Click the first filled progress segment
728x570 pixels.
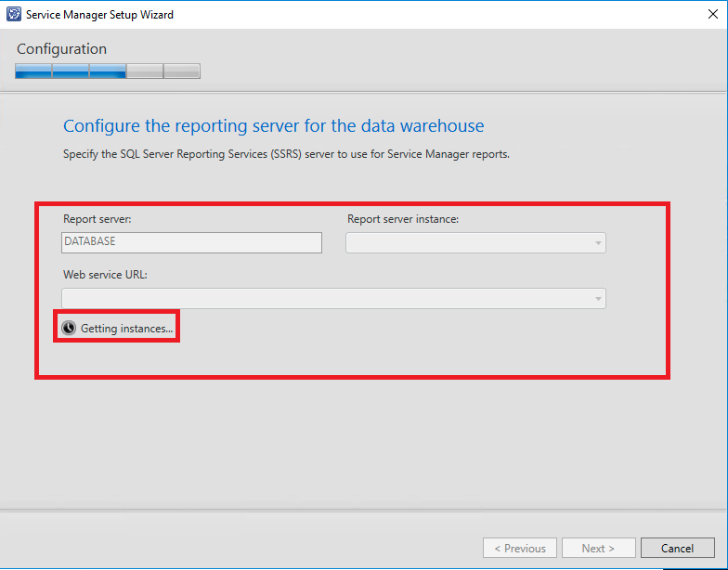click(33, 71)
